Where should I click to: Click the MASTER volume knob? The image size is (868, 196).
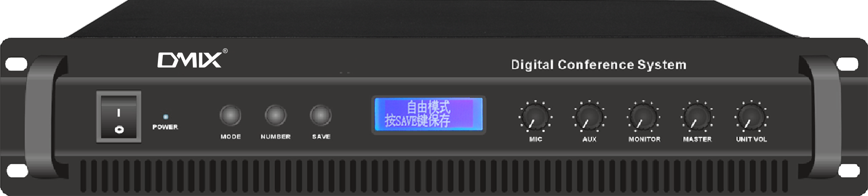click(697, 117)
